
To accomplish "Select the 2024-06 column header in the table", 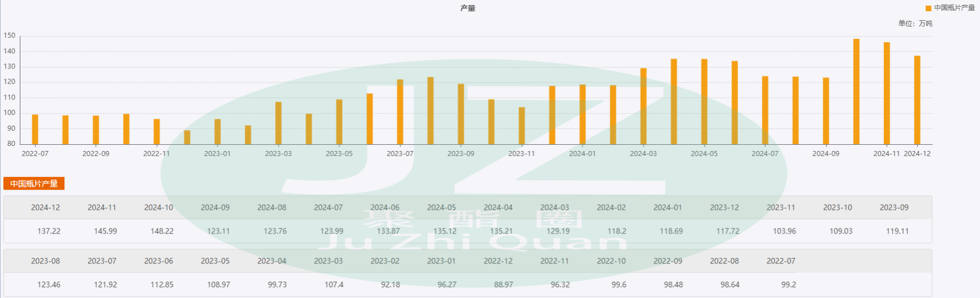I will (x=385, y=208).
